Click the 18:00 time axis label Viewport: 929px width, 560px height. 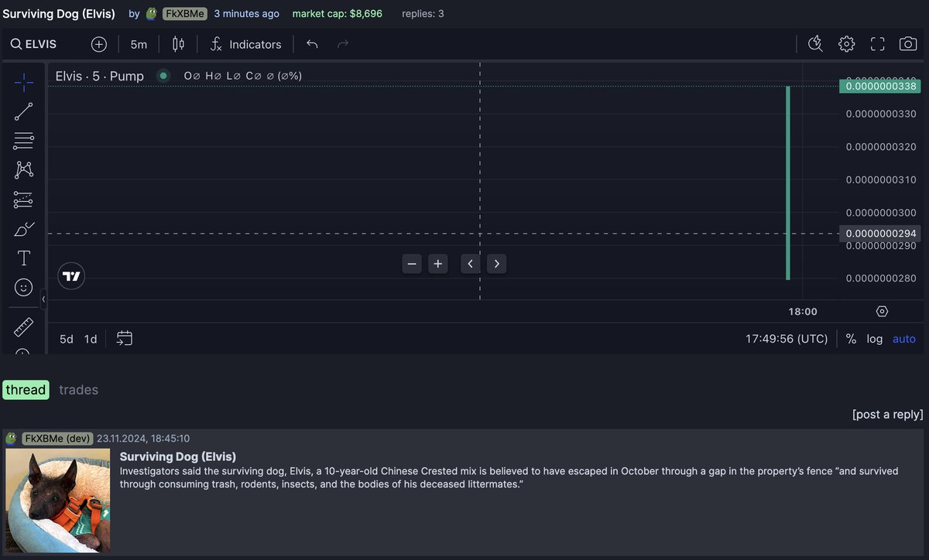pyautogui.click(x=803, y=311)
